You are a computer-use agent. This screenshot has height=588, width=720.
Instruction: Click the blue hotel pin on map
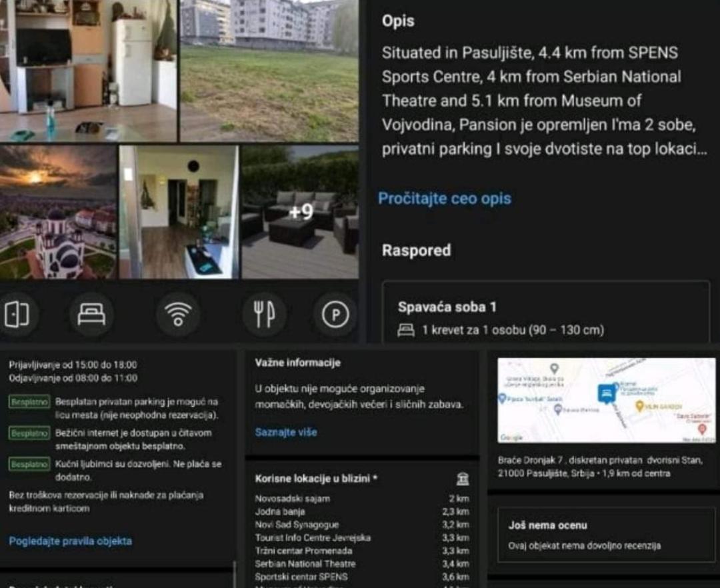point(607,394)
